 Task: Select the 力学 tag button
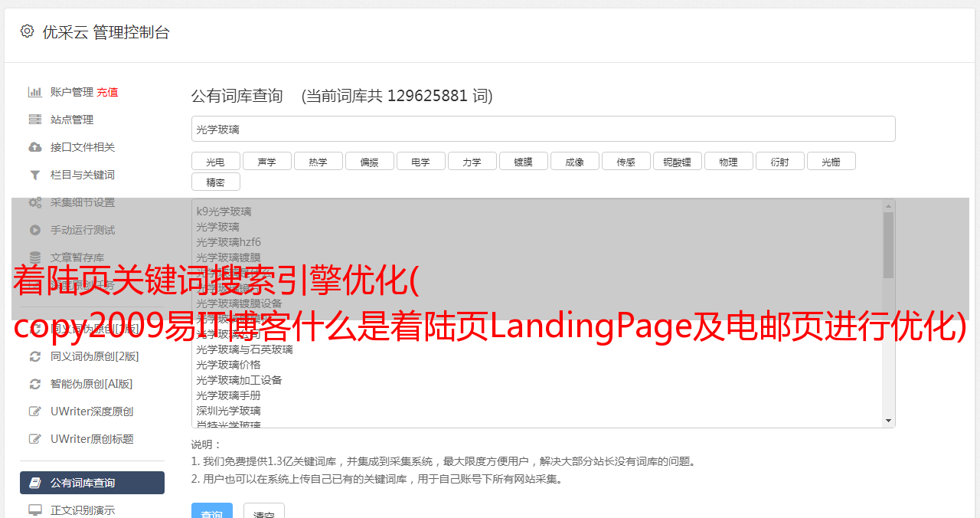pyautogui.click(x=472, y=161)
